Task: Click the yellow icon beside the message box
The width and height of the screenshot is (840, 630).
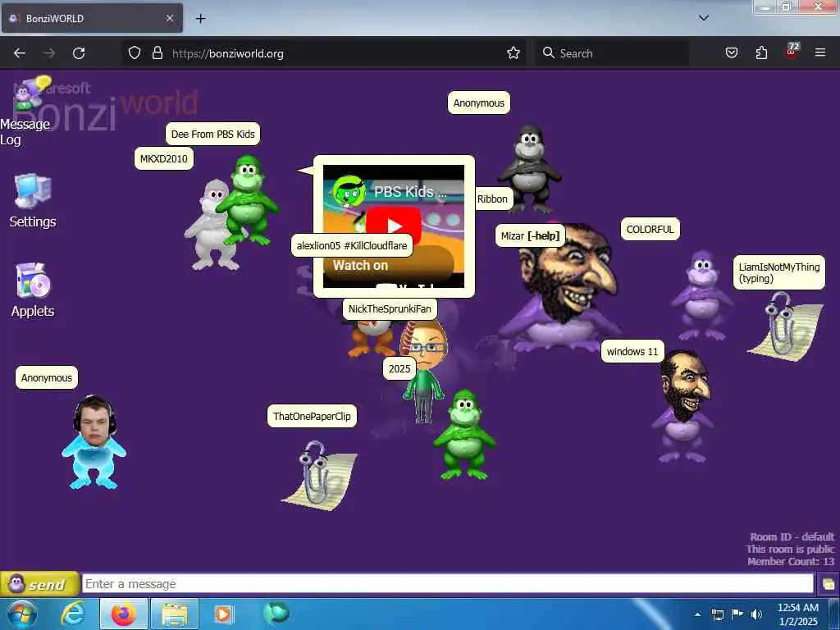Action: click(829, 584)
